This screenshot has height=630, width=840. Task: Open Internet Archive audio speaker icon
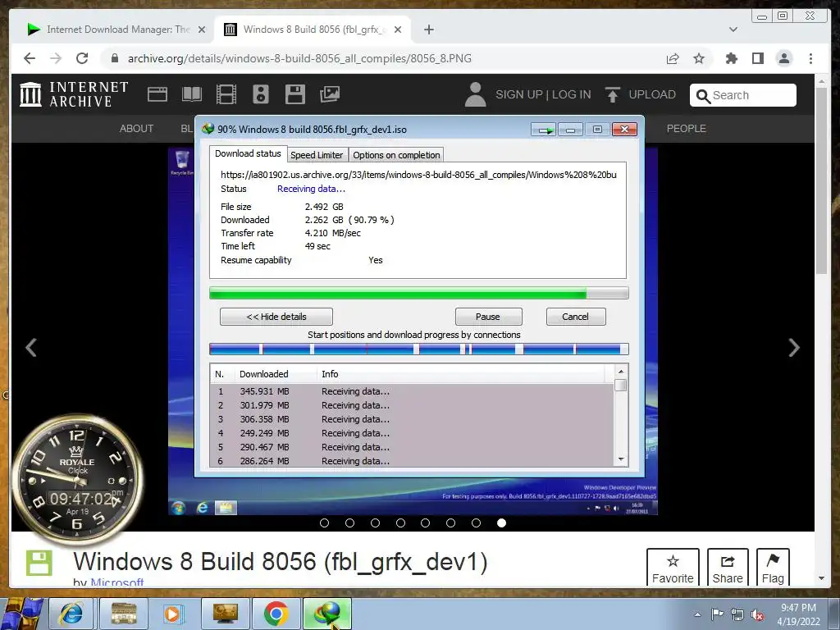[260, 94]
